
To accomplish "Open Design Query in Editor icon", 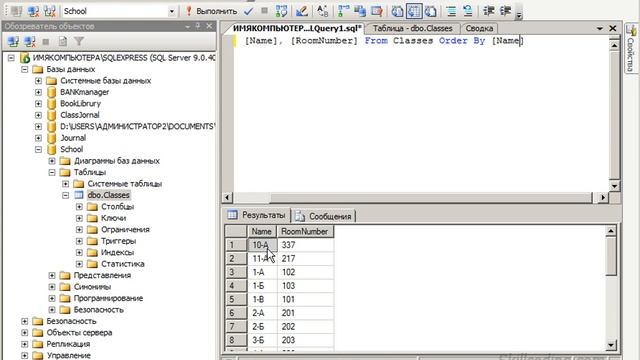I will tap(302, 11).
